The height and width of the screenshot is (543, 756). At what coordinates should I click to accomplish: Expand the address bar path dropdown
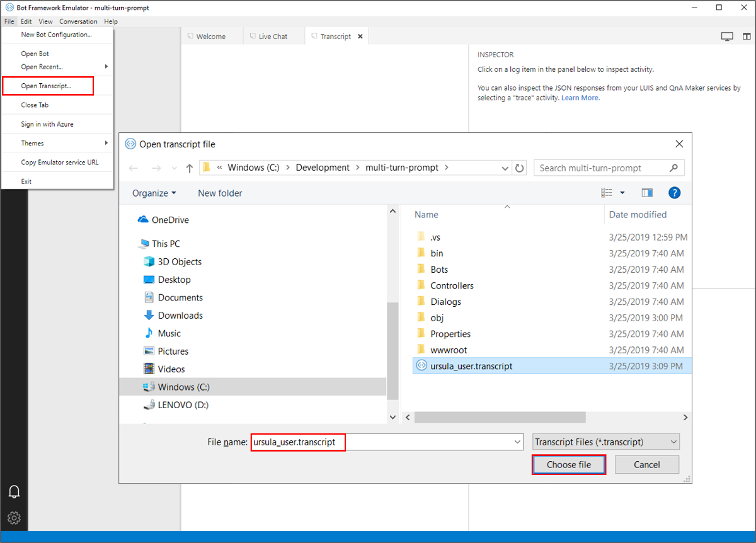505,168
